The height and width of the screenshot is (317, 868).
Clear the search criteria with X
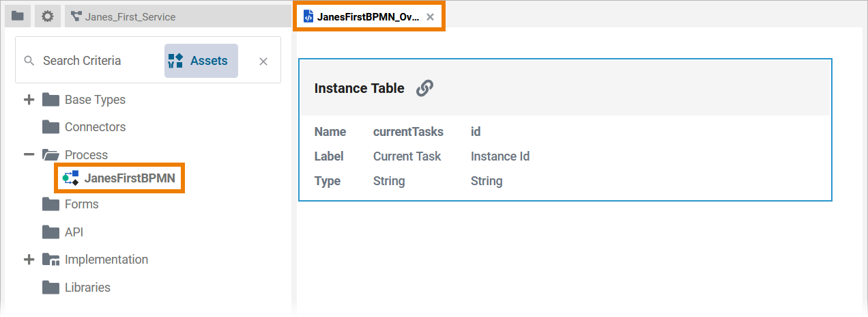click(x=263, y=61)
